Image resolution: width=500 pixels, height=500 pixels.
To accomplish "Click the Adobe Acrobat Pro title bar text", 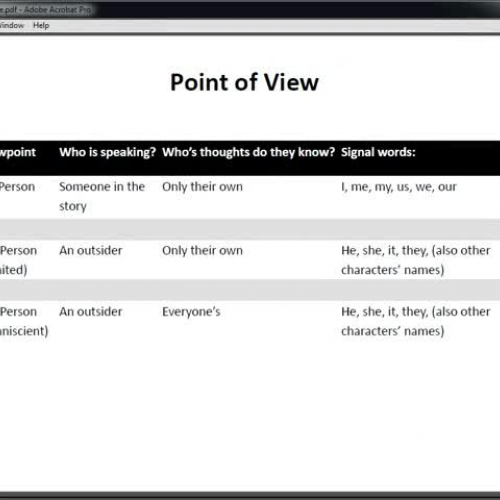I will 46,10.
